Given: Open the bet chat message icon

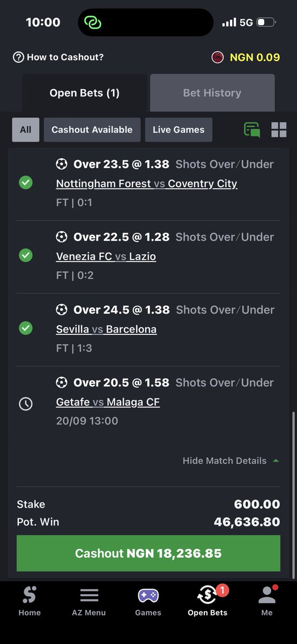Looking at the screenshot, I should point(252,130).
